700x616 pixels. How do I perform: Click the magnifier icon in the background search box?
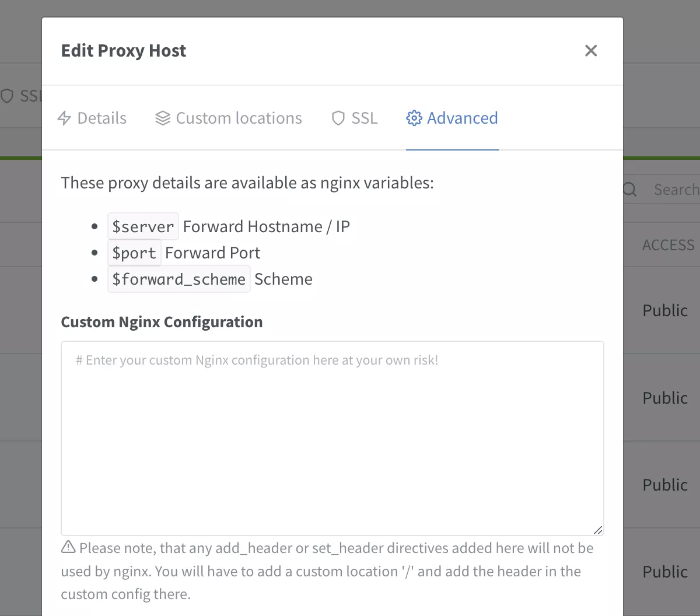click(x=630, y=190)
